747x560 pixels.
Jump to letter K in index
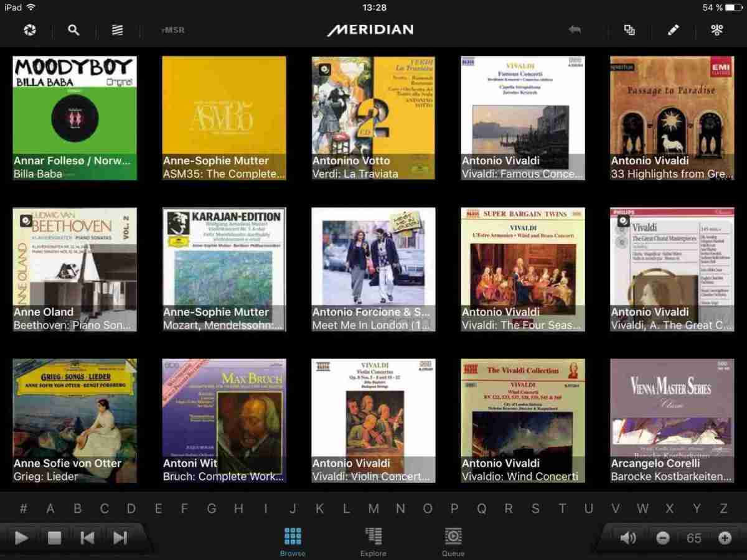pyautogui.click(x=319, y=508)
